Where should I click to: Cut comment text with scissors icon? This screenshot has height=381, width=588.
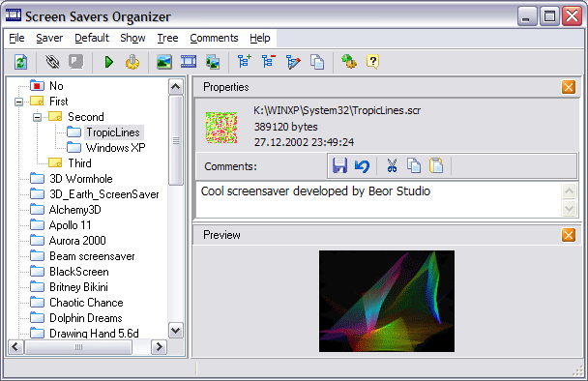(x=392, y=165)
